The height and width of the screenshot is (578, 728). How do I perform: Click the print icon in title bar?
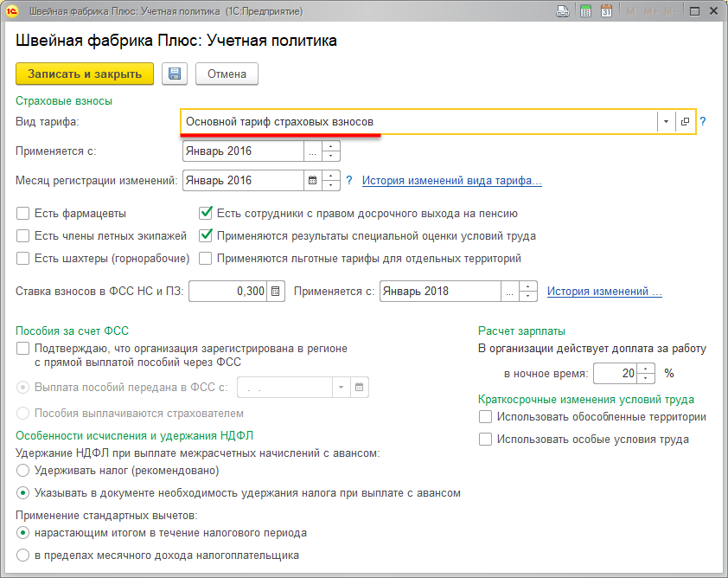tap(563, 11)
